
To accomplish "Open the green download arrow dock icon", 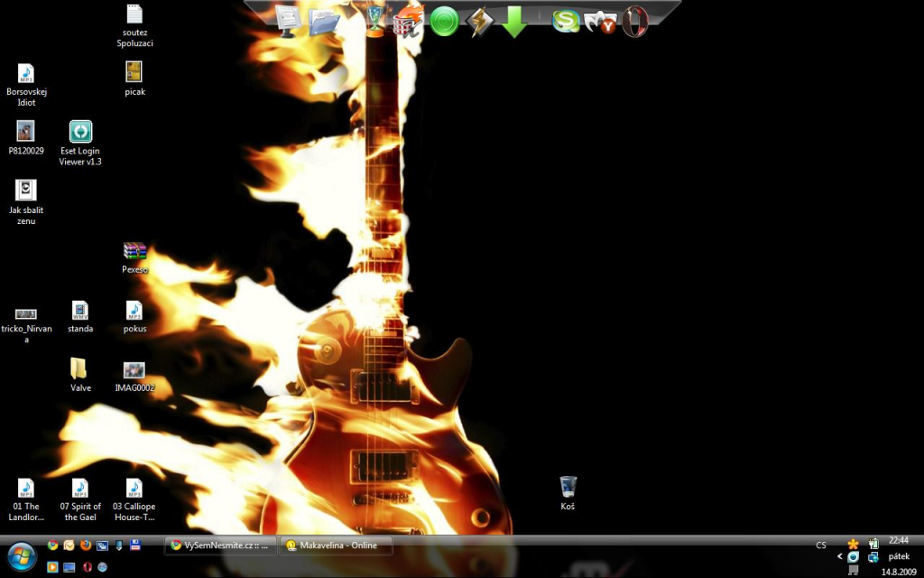I will (x=514, y=23).
